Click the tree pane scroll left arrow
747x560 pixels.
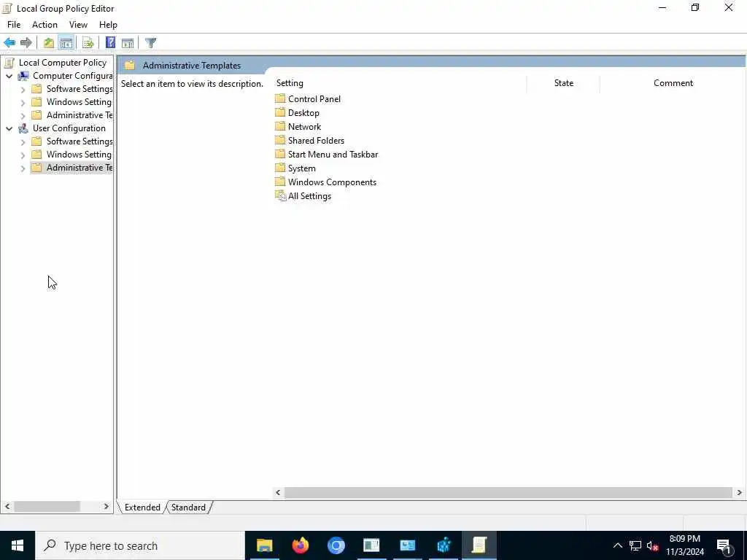(7, 507)
